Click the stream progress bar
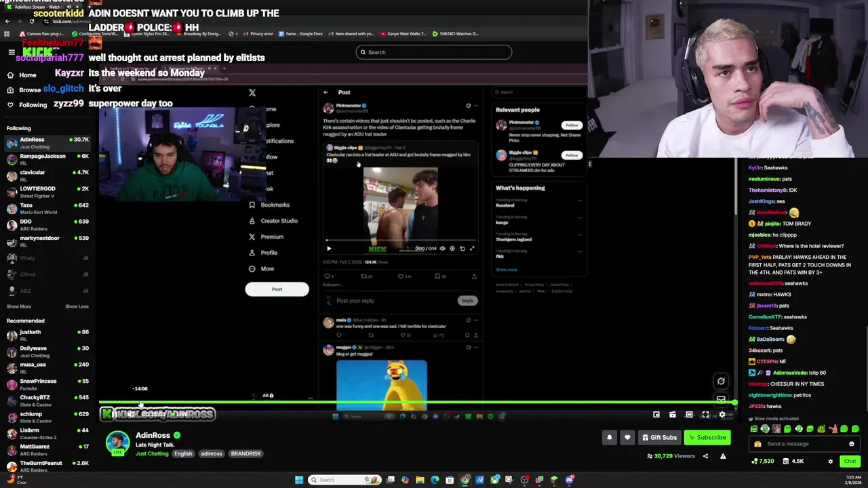 click(x=417, y=403)
